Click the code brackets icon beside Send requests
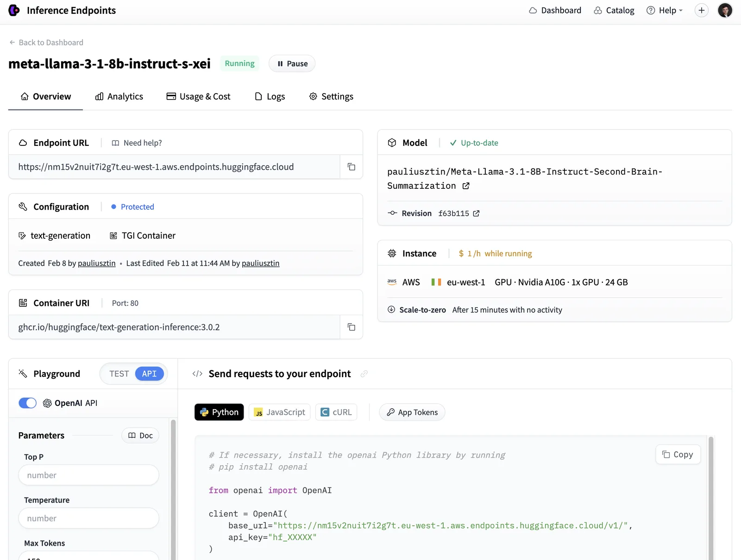741x560 pixels. coord(197,373)
